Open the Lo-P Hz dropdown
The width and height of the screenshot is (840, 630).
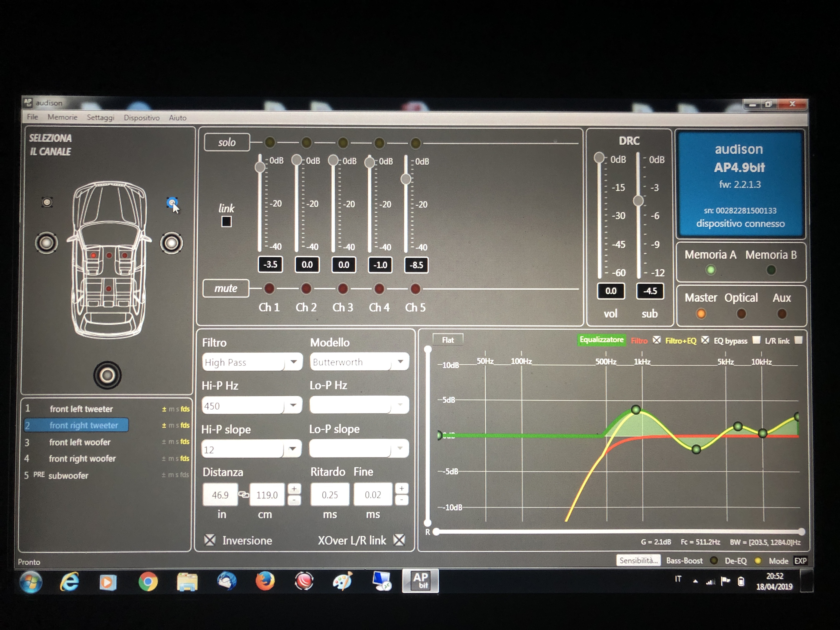point(359,405)
